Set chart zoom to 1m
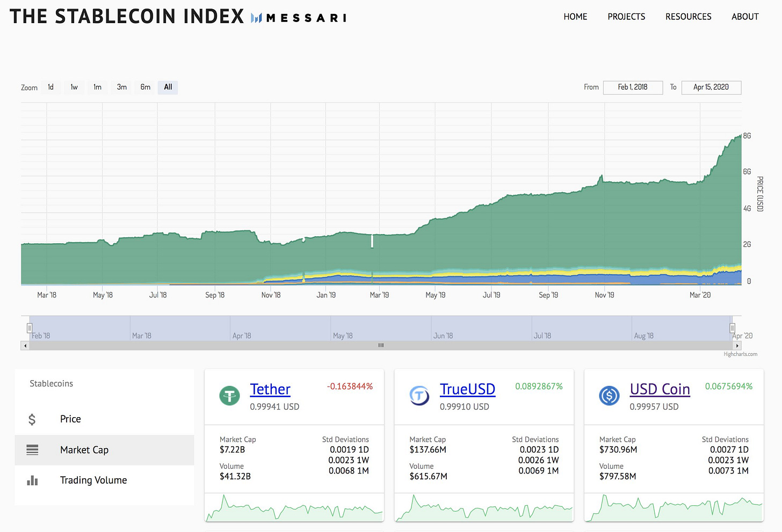The height and width of the screenshot is (532, 782). point(97,87)
